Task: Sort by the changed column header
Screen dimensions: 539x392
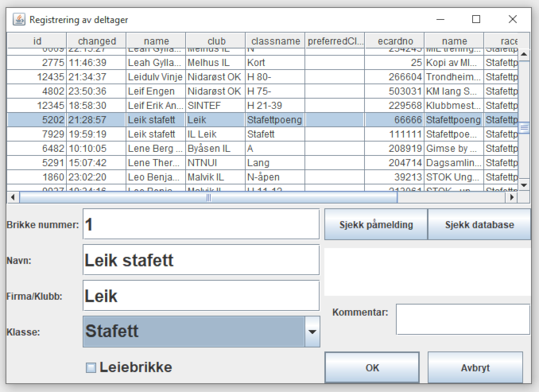Action: tap(96, 41)
